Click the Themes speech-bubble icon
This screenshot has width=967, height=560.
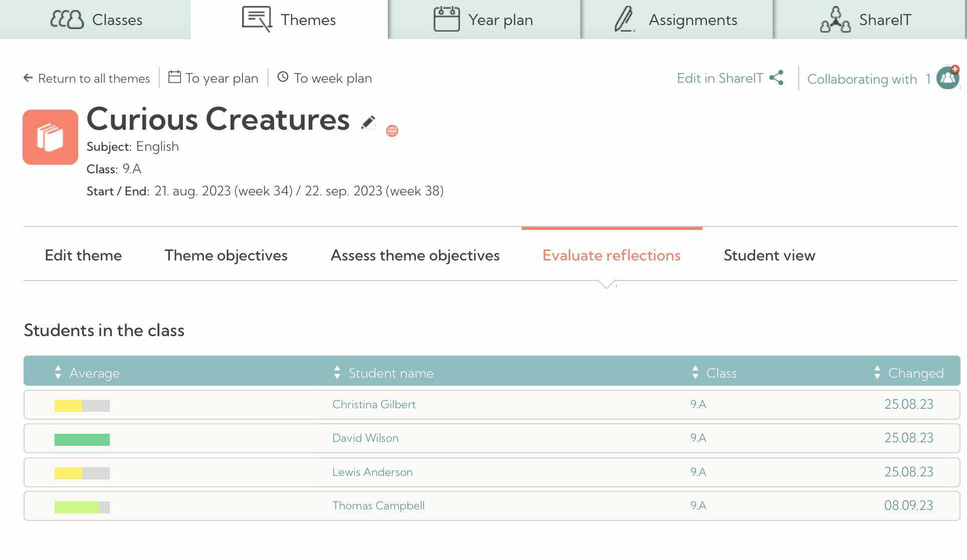[256, 19]
